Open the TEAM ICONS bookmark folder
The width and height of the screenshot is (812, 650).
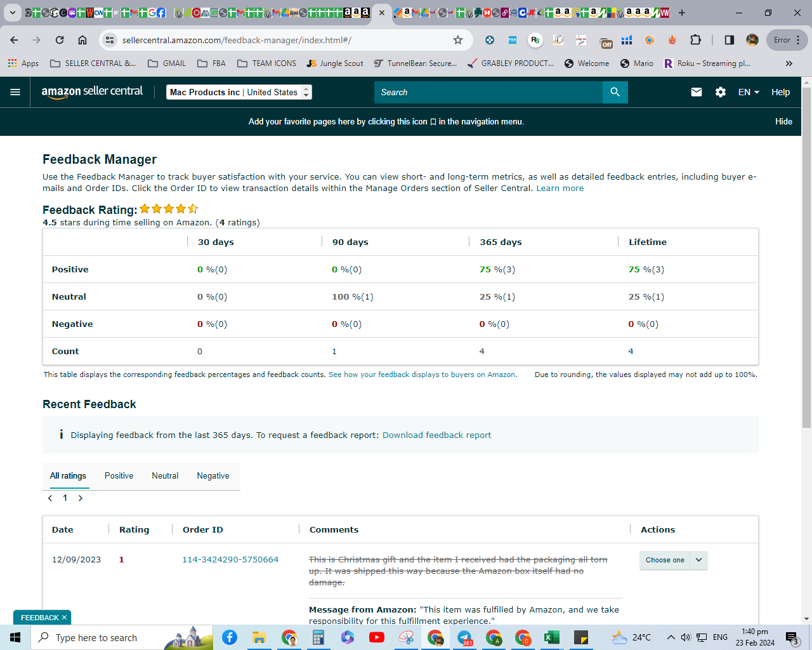pyautogui.click(x=266, y=63)
